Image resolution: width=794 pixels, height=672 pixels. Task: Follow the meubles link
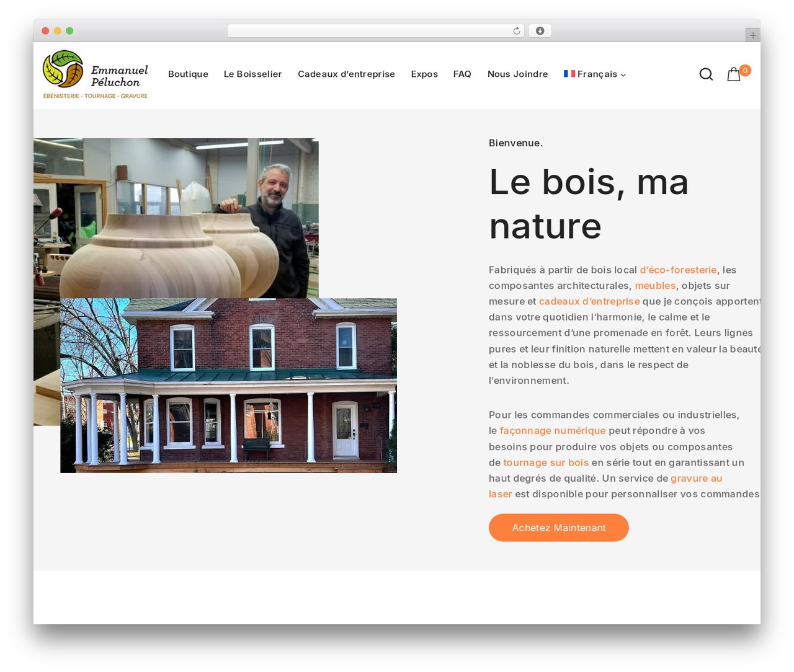(x=655, y=286)
